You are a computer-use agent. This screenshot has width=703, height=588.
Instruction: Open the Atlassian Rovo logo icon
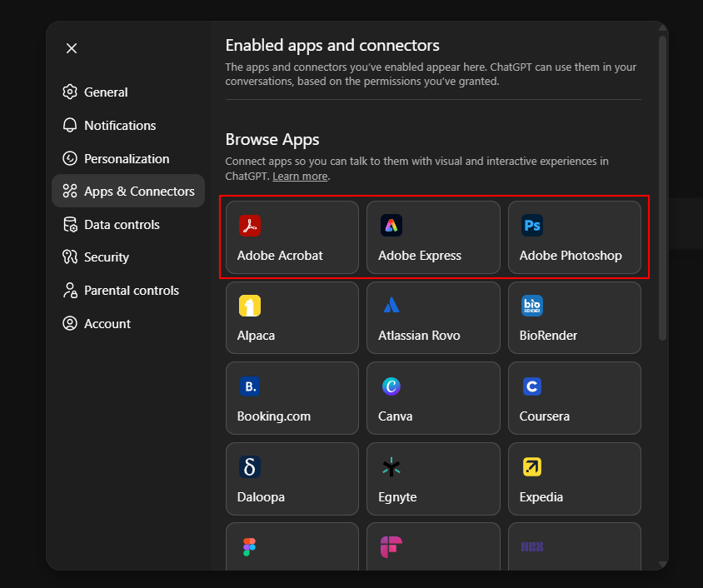391,306
